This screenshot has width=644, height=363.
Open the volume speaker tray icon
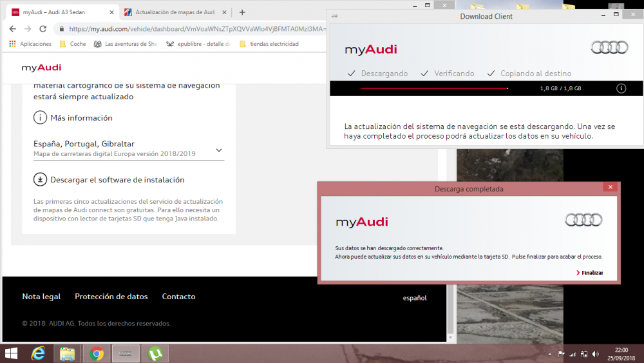click(x=596, y=354)
